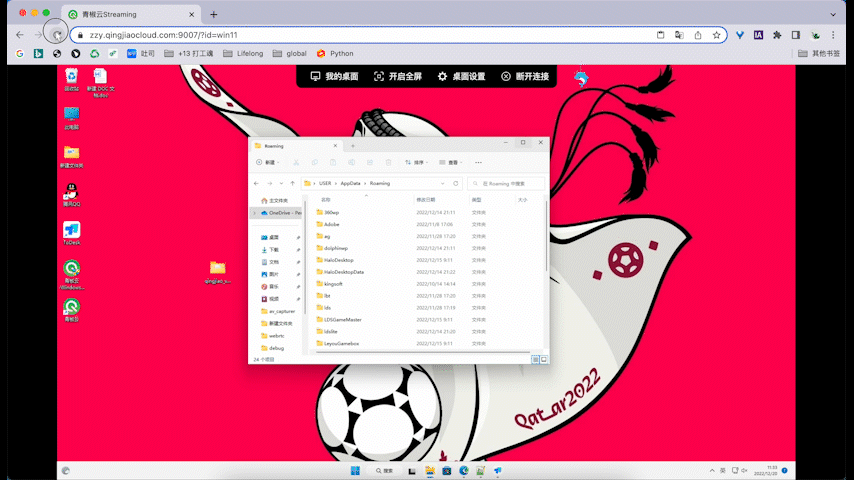Image resolution: width=854 pixels, height=480 pixels.
Task: Open the 其他书签 folder
Action: click(x=819, y=53)
